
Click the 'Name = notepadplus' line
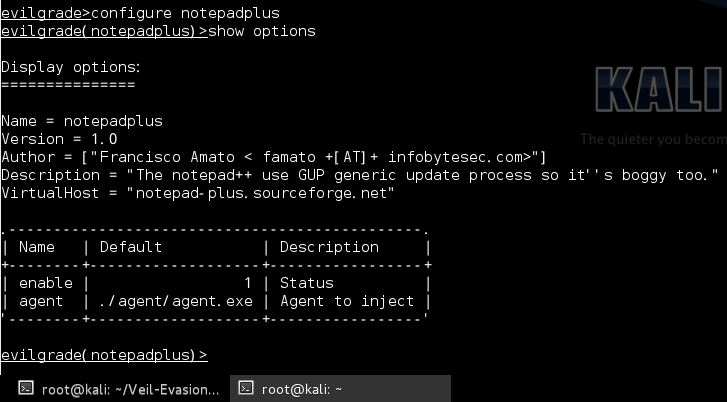pyautogui.click(x=82, y=121)
